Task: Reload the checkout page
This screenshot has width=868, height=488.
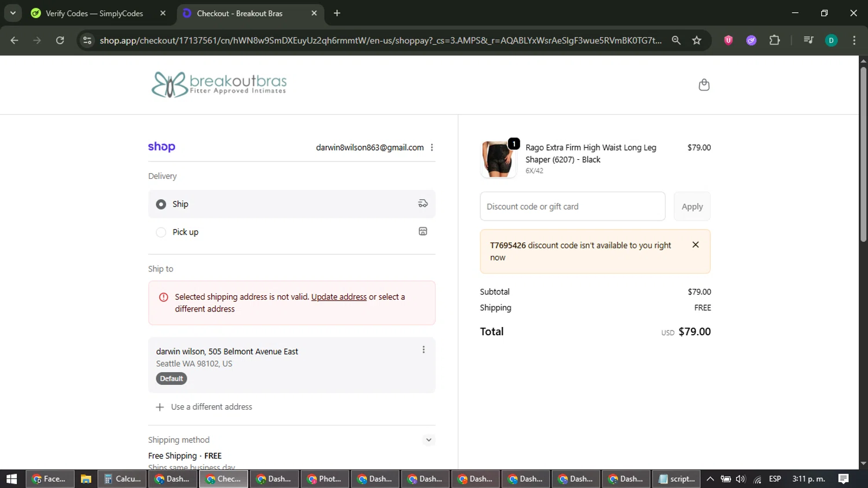Action: 60,41
